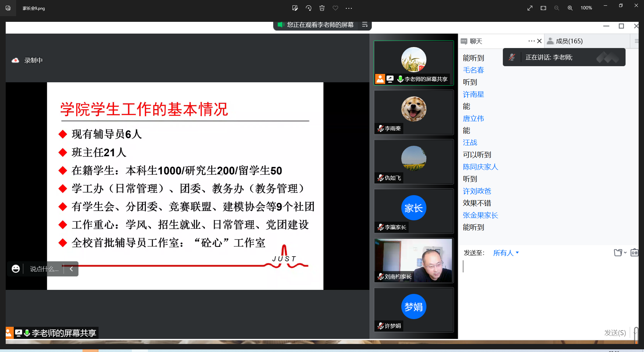Toggle the muted mic icon for 李雨秦
Screen dimensions: 644x352
coord(380,128)
